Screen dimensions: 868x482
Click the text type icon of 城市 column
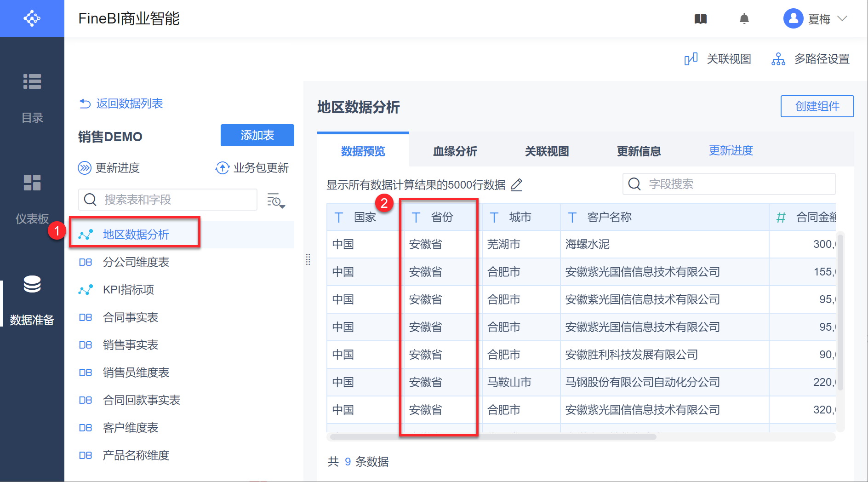coord(494,218)
